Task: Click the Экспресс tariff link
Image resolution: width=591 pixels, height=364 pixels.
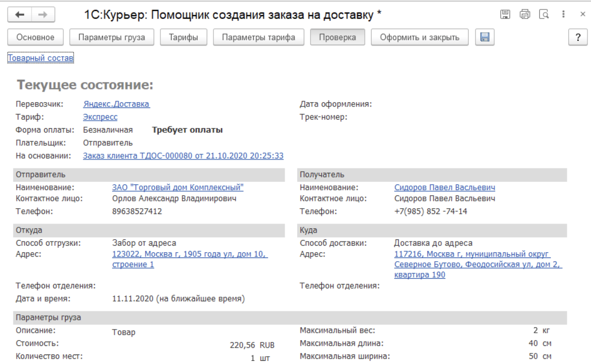Action: [x=100, y=117]
